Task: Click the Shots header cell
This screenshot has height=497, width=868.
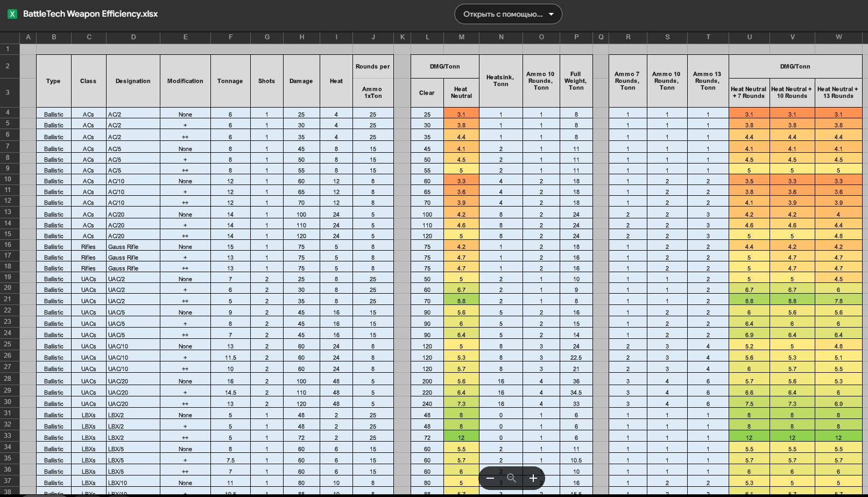Action: 266,81
